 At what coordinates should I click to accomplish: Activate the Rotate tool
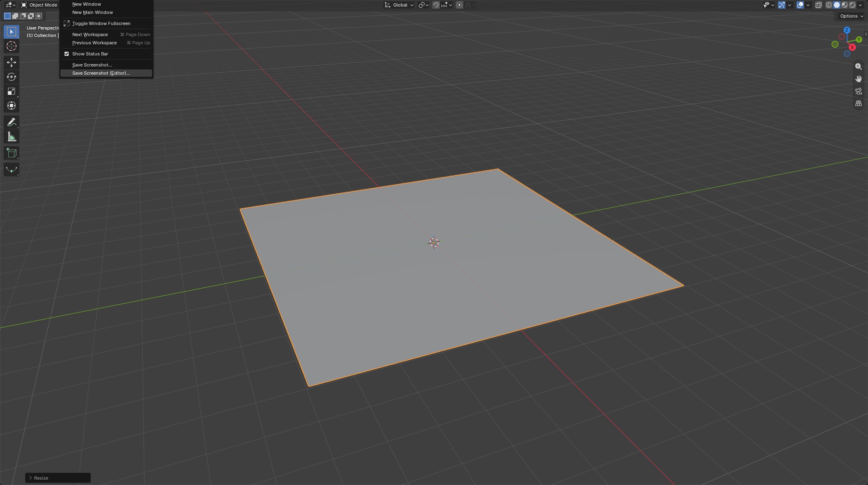tap(12, 77)
